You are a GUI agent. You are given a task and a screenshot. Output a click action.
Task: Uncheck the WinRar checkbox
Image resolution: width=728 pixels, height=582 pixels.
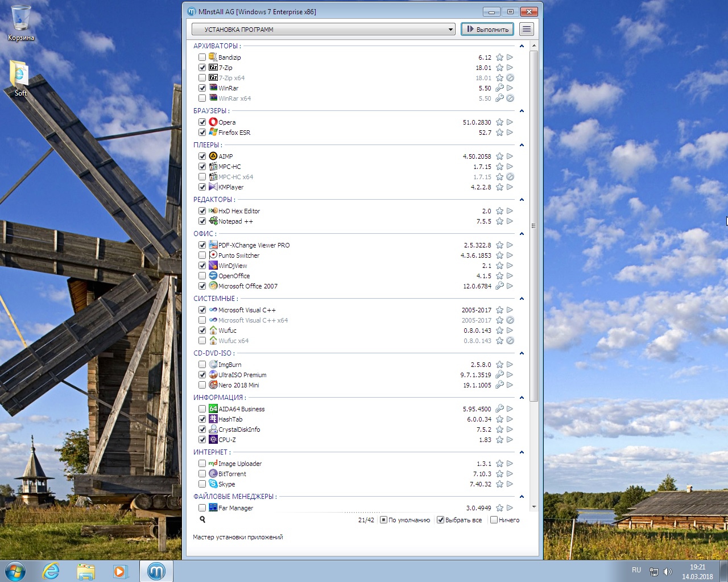point(202,88)
